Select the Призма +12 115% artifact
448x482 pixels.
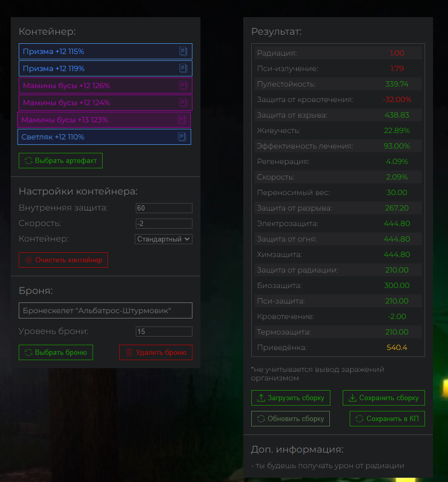(x=105, y=51)
